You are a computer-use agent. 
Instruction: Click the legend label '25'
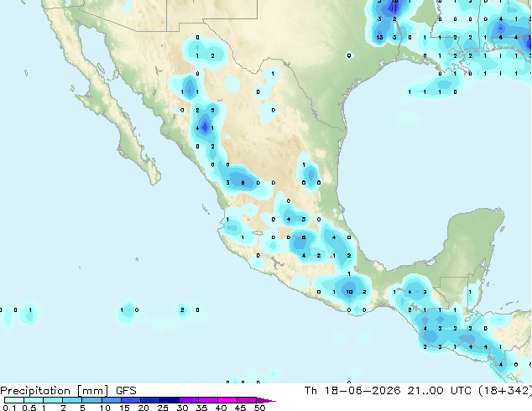pyautogui.click(x=163, y=408)
